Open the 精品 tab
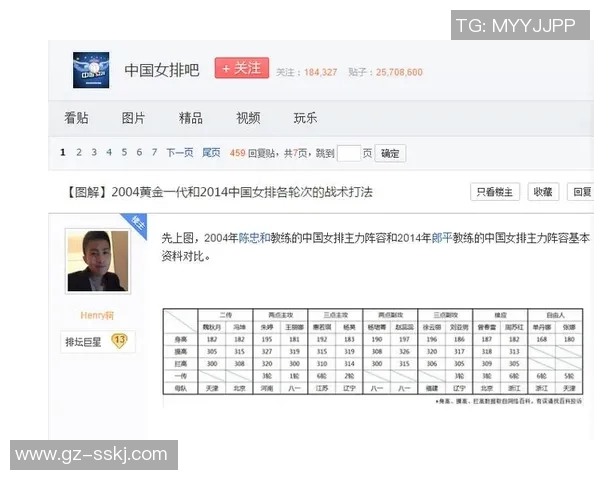The height and width of the screenshot is (480, 600). [190, 118]
